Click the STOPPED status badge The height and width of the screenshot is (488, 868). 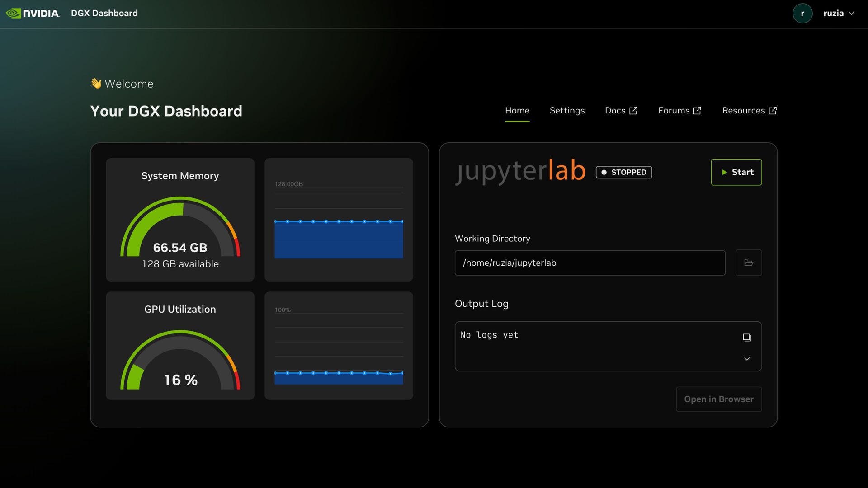pos(624,172)
